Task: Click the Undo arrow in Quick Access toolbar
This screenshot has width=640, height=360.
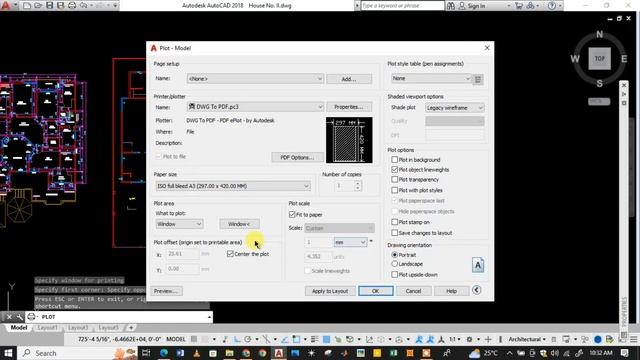Action: pos(83,5)
